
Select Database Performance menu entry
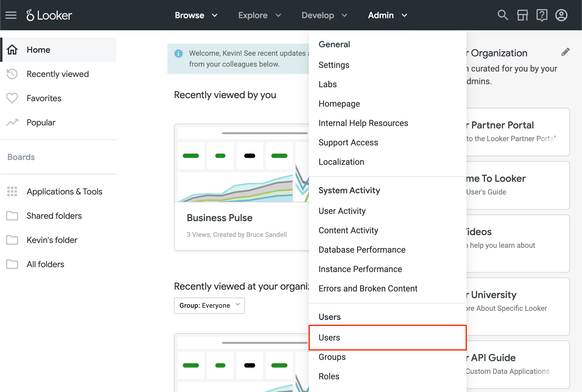pos(362,250)
